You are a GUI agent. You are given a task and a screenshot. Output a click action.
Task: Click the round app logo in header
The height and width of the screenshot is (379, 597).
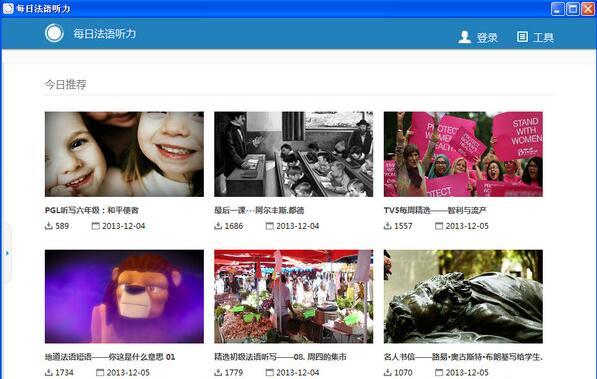[x=54, y=33]
